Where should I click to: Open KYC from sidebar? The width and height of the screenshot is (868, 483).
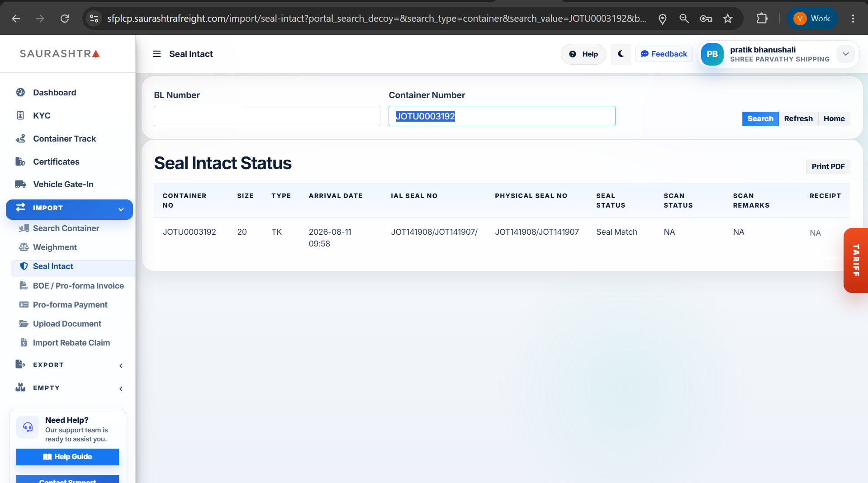[42, 115]
